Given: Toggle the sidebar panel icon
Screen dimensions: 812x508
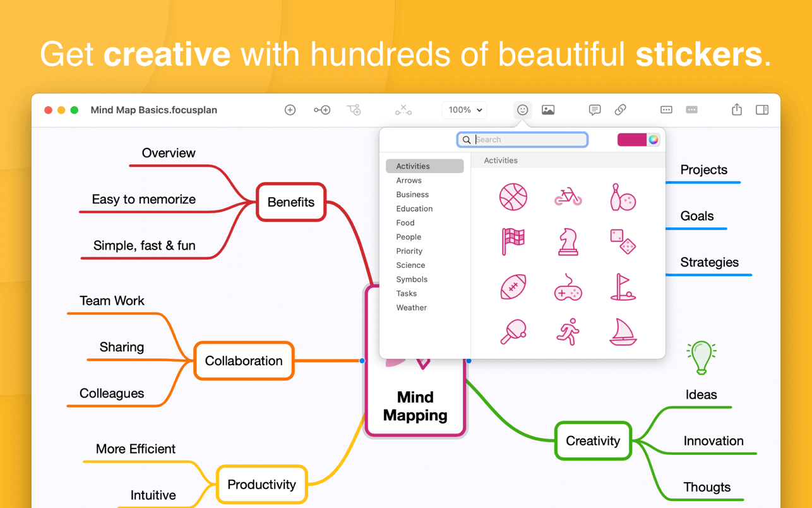Looking at the screenshot, I should [x=762, y=110].
